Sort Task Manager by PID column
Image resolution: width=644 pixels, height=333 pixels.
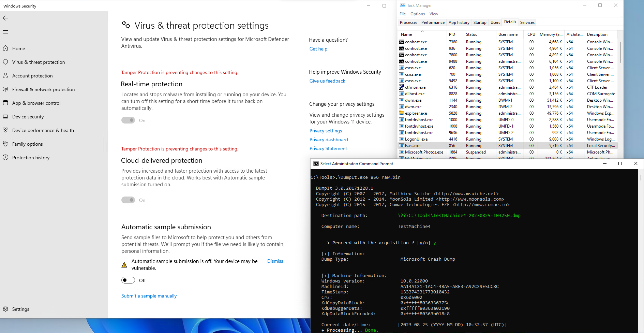tap(455, 34)
